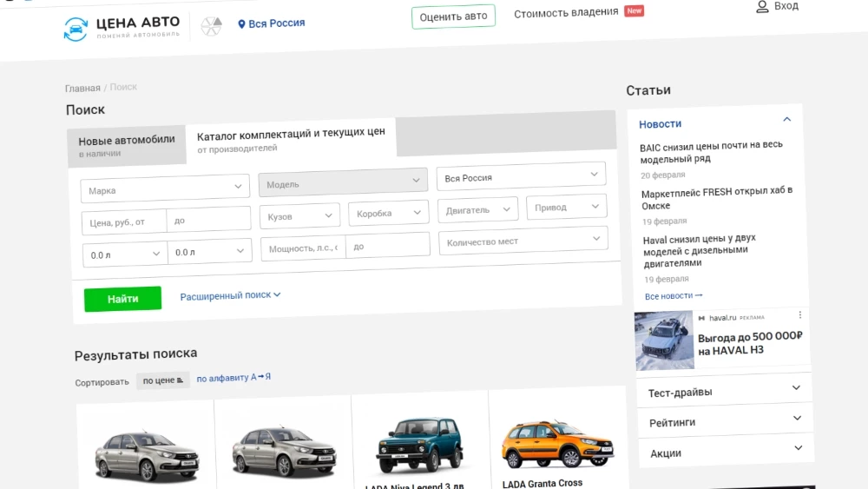This screenshot has height=489, width=868.
Task: Open the haval.ru ad options menu
Action: coord(800,314)
